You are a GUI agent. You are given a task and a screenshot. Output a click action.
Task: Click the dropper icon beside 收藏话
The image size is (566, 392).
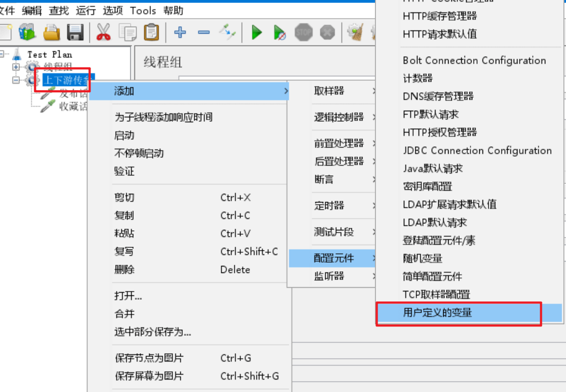(47, 106)
